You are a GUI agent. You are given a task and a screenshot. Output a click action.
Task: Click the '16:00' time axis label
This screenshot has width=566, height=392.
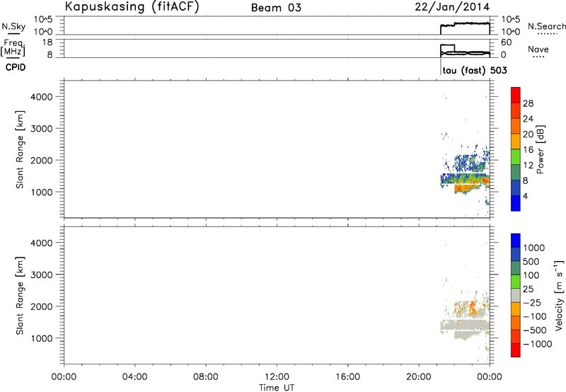[347, 377]
